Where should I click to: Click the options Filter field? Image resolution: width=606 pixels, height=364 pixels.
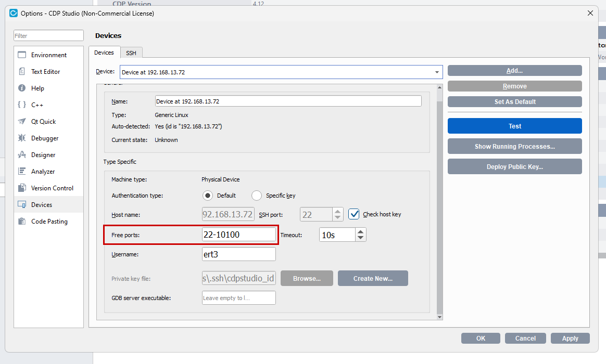coord(49,35)
